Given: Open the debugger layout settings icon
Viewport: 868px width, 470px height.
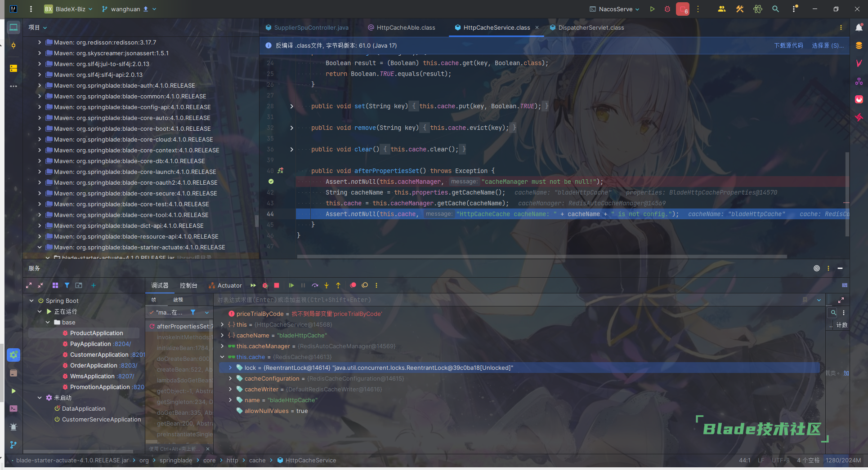Looking at the screenshot, I should coord(845,285).
